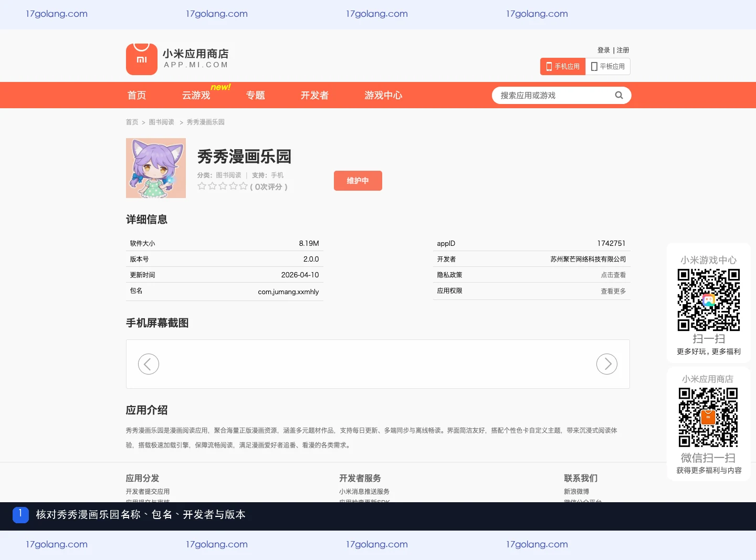Click the appID value 1742751
Image resolution: width=756 pixels, height=560 pixels.
tap(611, 243)
